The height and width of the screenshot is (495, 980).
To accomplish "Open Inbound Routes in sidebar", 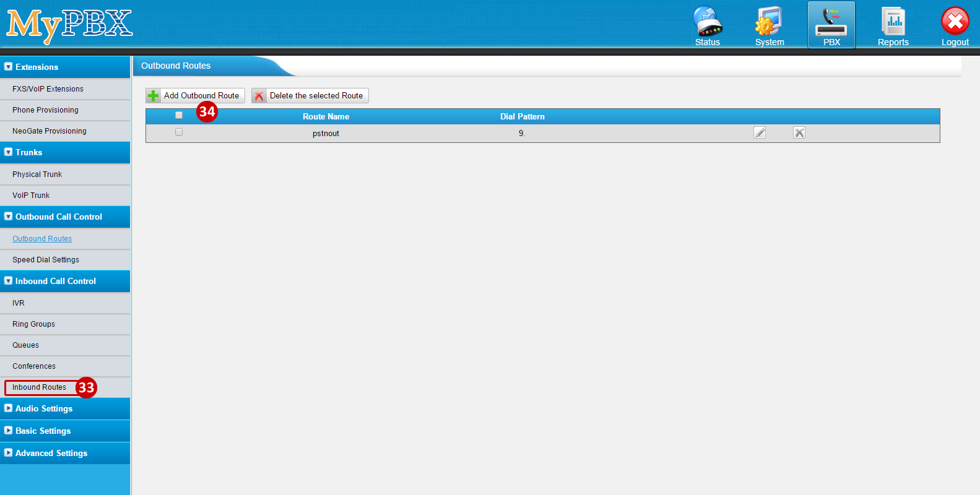I will pos(39,387).
